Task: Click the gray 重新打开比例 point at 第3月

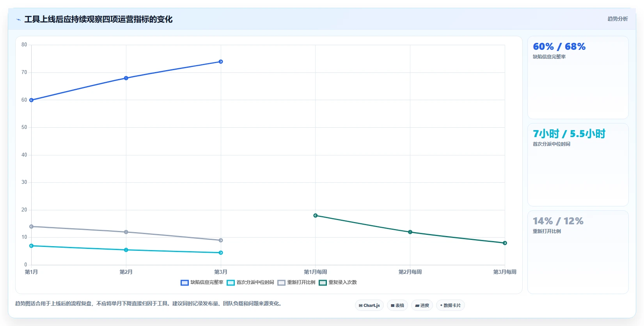Action: click(x=221, y=240)
